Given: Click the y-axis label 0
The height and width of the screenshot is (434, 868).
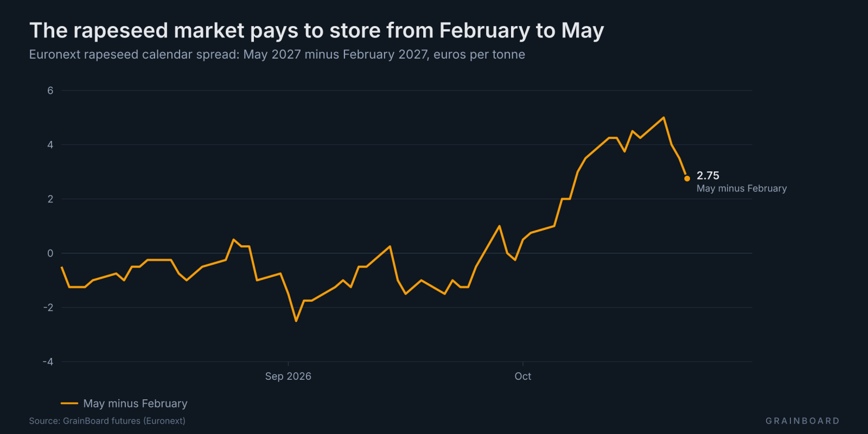Looking at the screenshot, I should coord(50,253).
